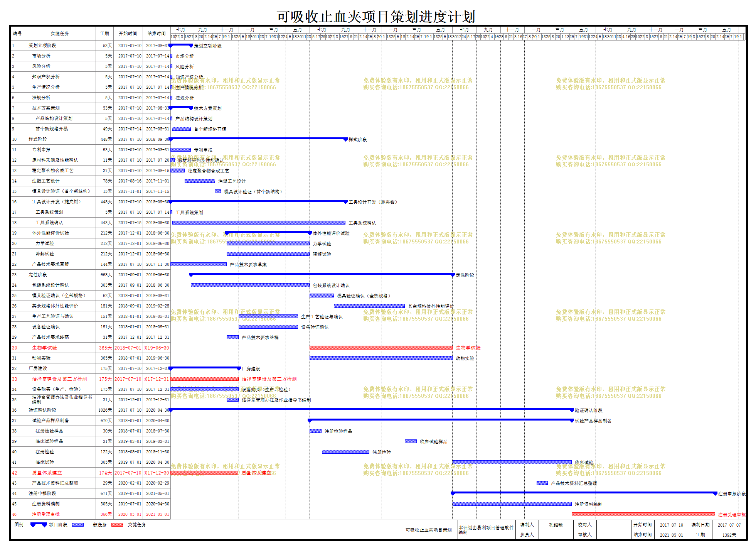756x549 pixels.
Task: Select red row 33 task cell 洁净室建设及第三方检测
Action: (x=60, y=379)
